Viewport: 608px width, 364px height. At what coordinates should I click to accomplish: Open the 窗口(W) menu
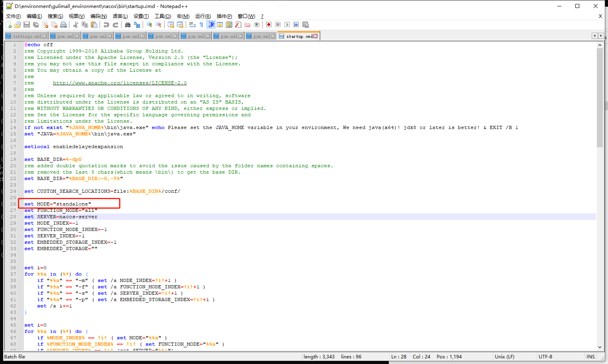[246, 16]
